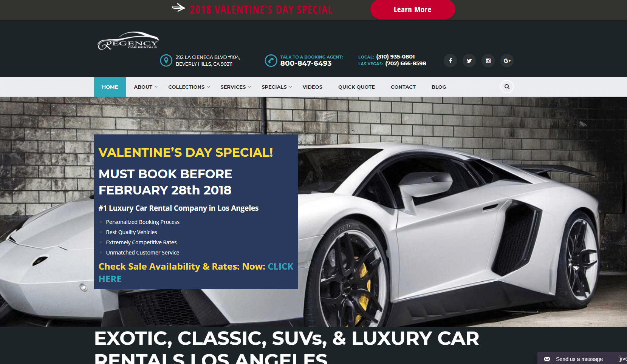
Task: Open the Send us a message chat
Action: pyautogui.click(x=579, y=359)
